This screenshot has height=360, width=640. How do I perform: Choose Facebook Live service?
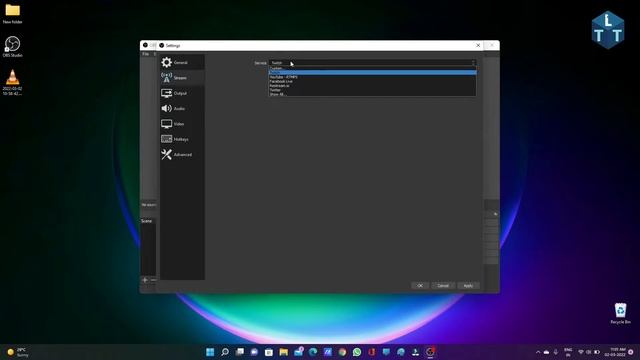372,81
